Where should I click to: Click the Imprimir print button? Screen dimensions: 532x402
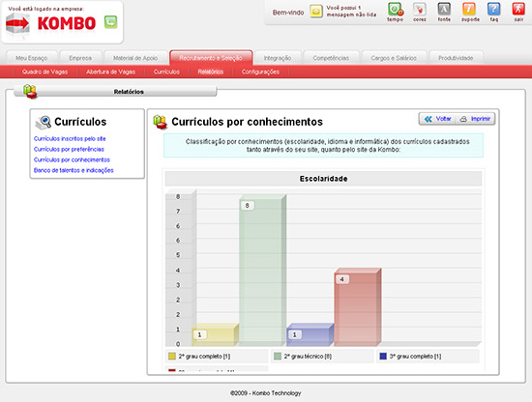(475, 119)
